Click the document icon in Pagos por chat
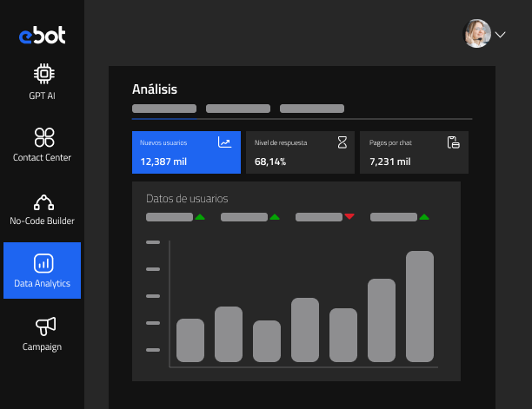 453,142
